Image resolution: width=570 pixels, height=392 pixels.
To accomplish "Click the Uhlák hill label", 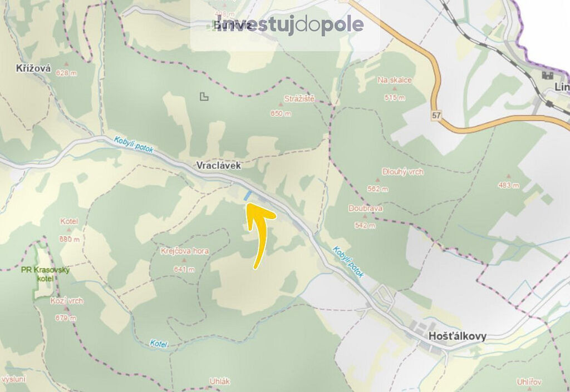I will pyautogui.click(x=220, y=381).
